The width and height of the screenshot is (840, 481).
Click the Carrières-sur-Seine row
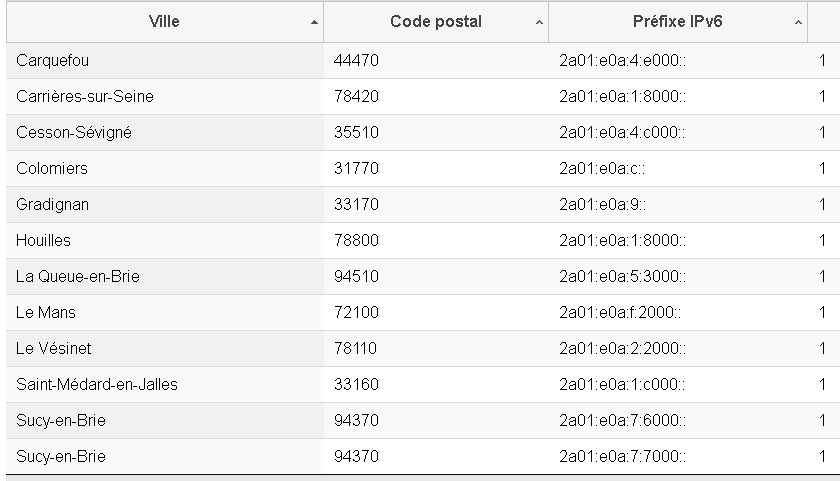pyautogui.click(x=85, y=97)
